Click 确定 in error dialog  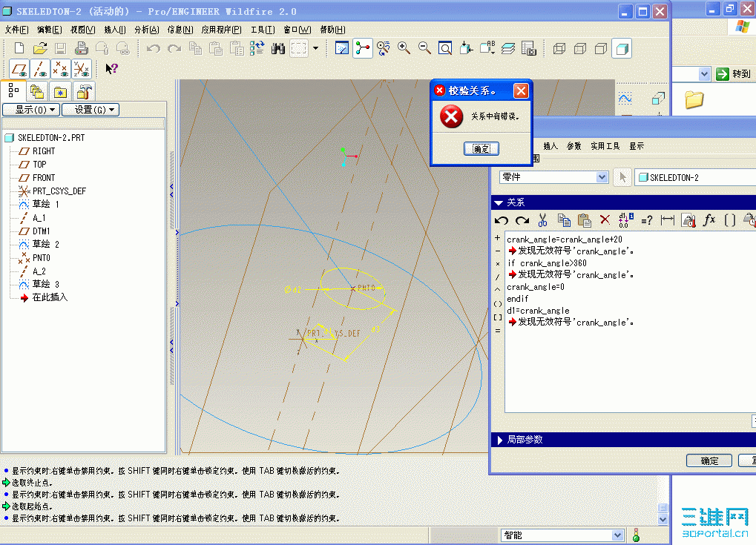pyautogui.click(x=481, y=148)
